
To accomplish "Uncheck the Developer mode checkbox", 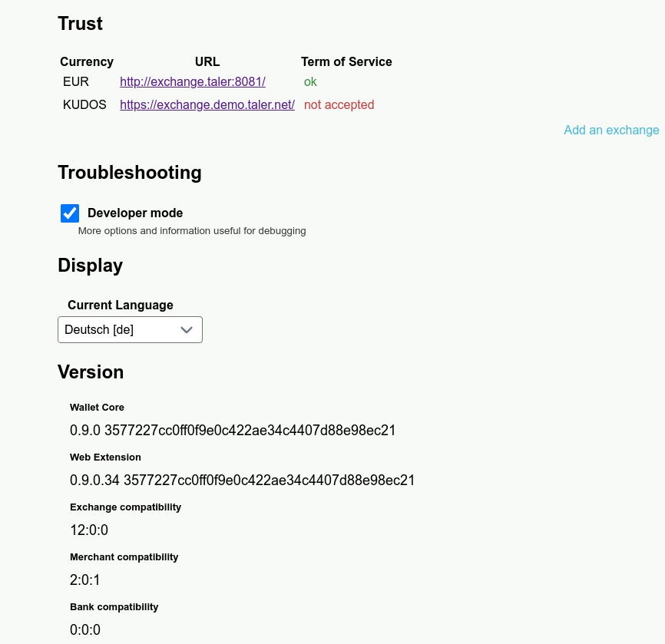I will point(70,213).
